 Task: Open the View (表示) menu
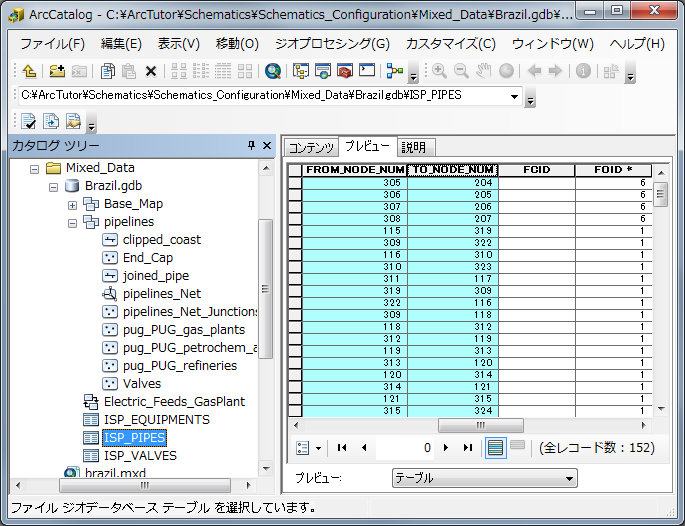(179, 44)
